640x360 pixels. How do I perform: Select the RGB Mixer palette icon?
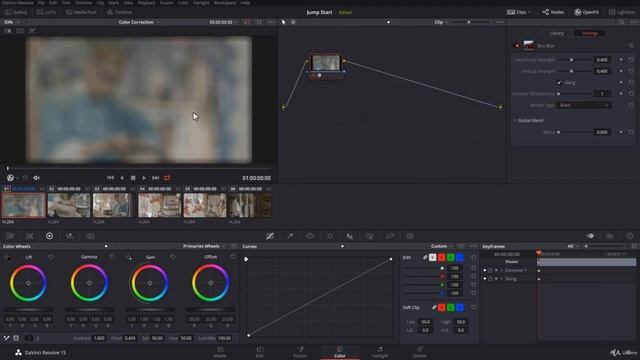(69, 236)
